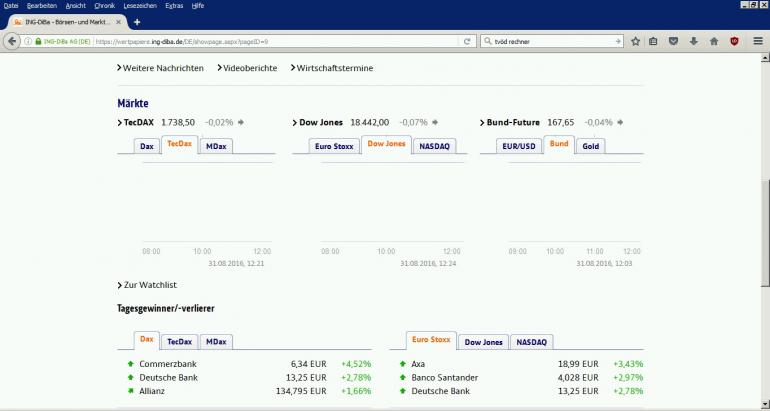The height and width of the screenshot is (411, 770).
Task: Switch to the Gold chart tab
Action: coord(590,146)
